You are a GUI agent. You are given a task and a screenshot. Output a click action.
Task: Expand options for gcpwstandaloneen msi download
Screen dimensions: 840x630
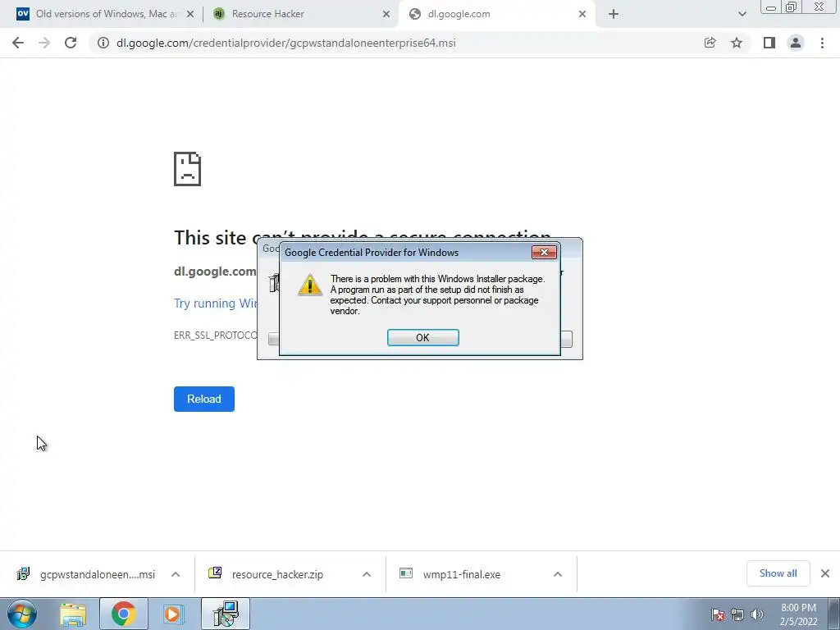point(176,574)
